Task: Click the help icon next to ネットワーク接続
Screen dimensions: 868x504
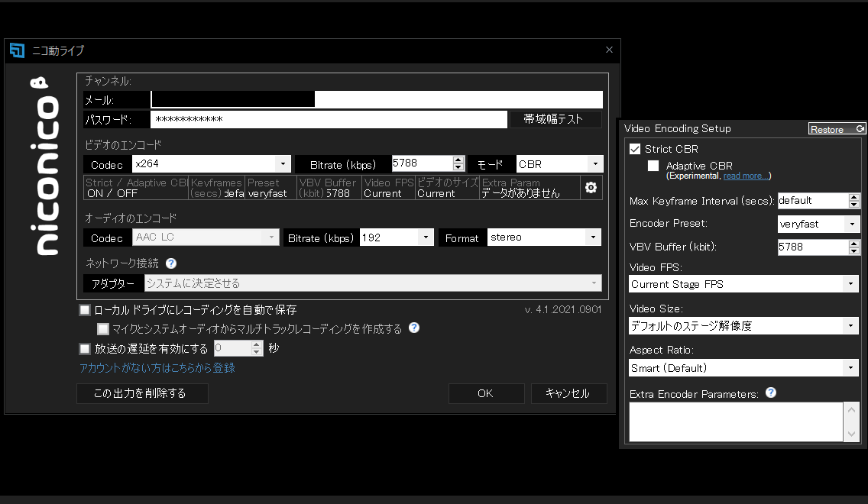Action: point(171,263)
